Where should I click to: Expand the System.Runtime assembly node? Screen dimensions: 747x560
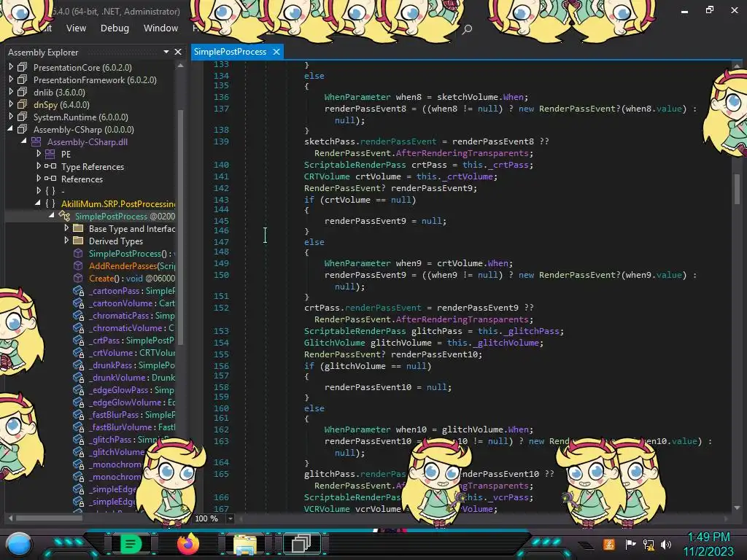(11, 117)
